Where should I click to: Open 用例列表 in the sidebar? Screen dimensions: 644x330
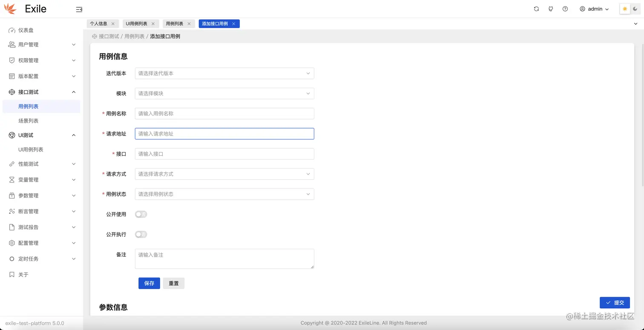tap(41, 106)
